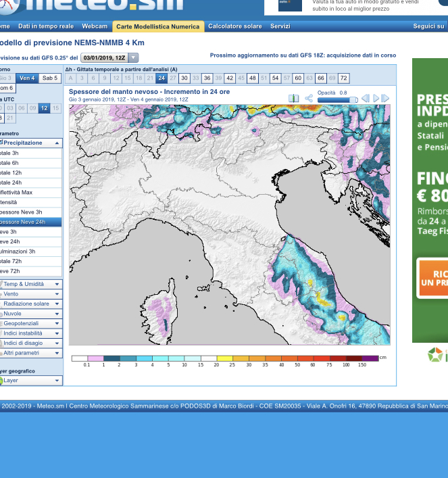Image resolution: width=448 pixels, height=478 pixels.
Task: Click the share icon above the map
Action: (x=308, y=99)
